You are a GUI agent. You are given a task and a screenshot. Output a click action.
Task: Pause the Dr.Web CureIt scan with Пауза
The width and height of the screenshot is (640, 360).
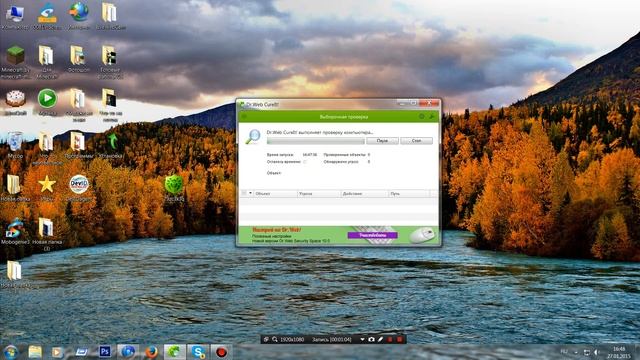tap(382, 141)
